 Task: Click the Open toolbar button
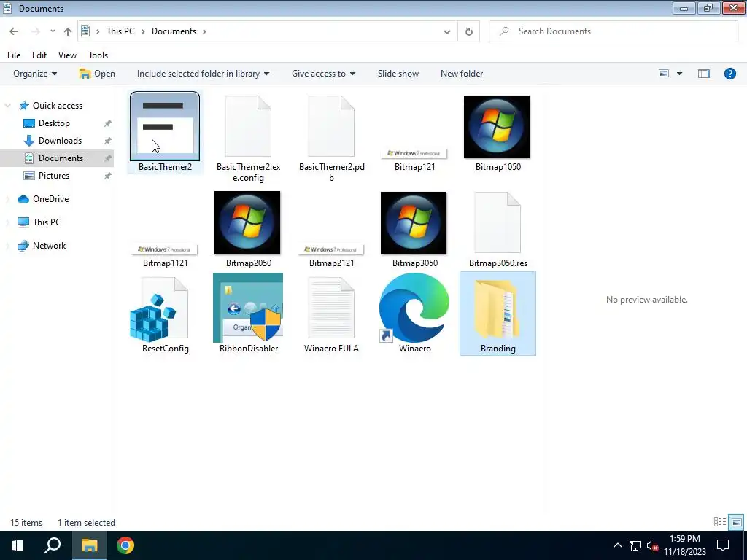(x=97, y=74)
